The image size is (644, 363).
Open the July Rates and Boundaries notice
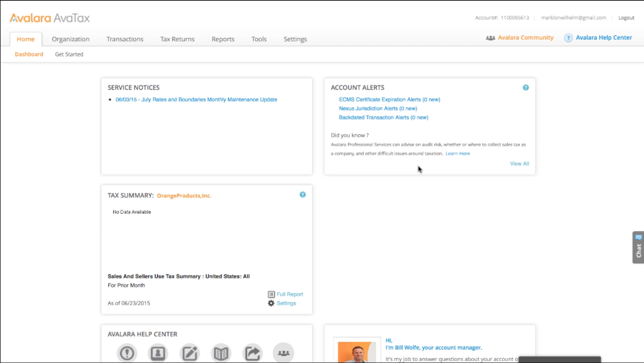tap(196, 99)
